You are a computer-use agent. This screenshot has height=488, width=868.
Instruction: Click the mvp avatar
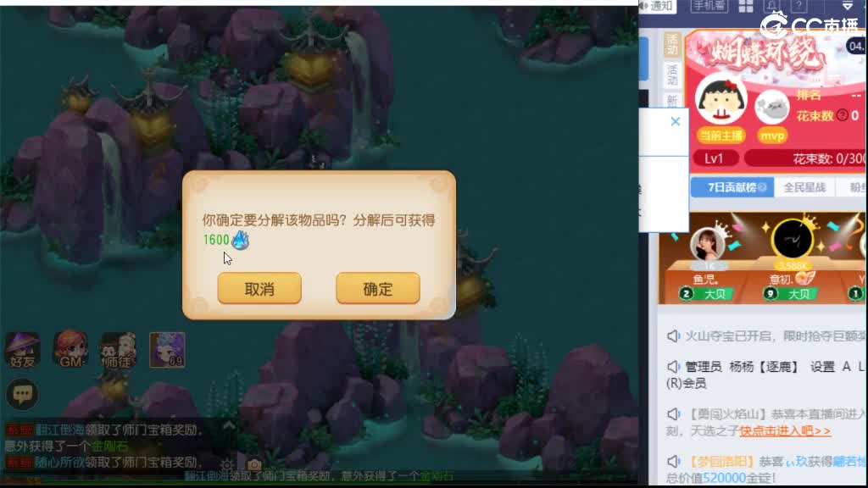(x=772, y=108)
